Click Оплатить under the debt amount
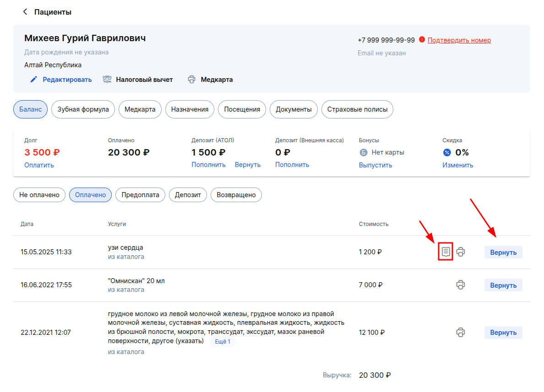 (x=39, y=165)
